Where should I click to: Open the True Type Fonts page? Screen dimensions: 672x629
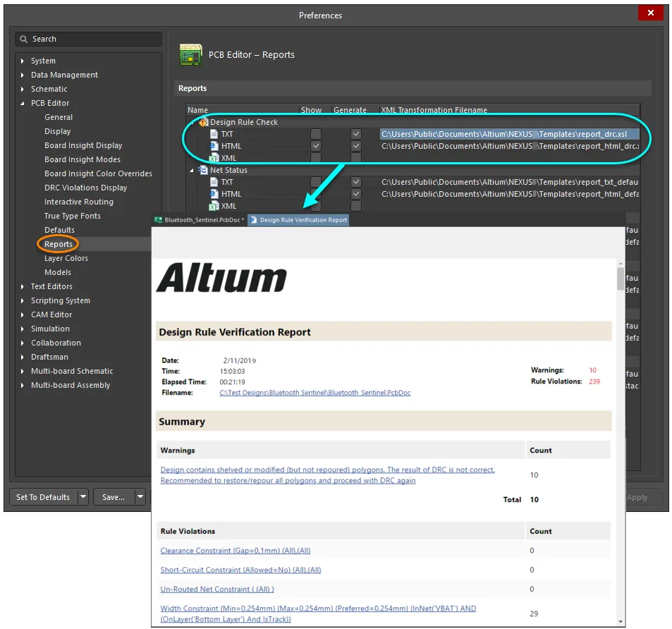[73, 216]
